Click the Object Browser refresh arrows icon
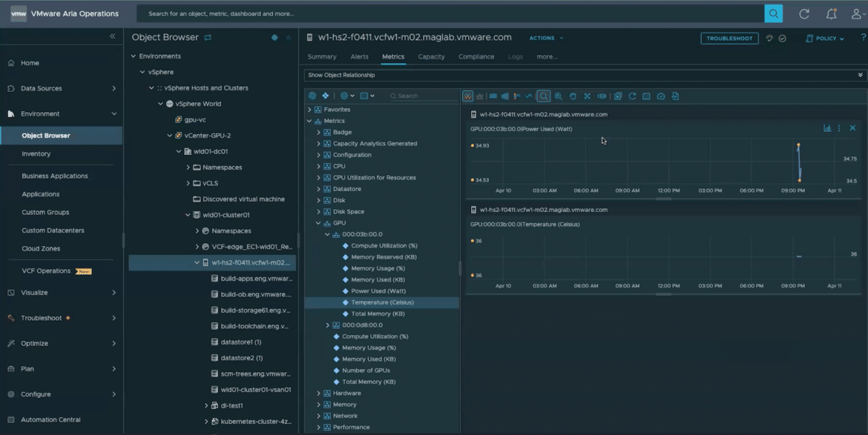 click(x=208, y=38)
